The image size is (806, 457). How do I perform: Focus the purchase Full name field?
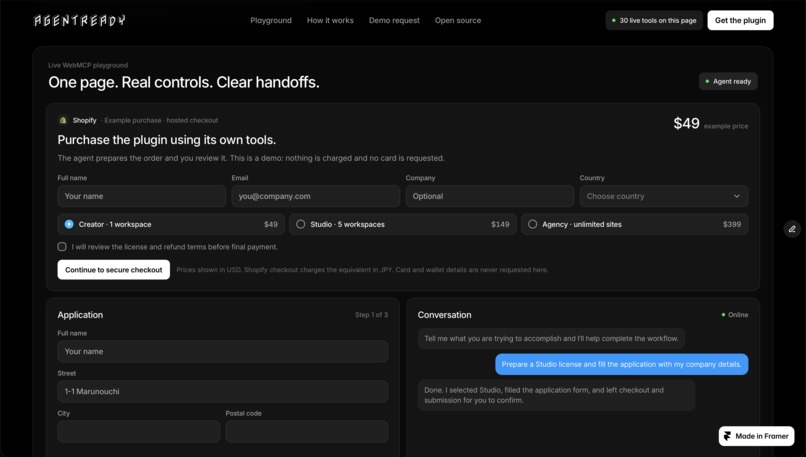point(142,196)
